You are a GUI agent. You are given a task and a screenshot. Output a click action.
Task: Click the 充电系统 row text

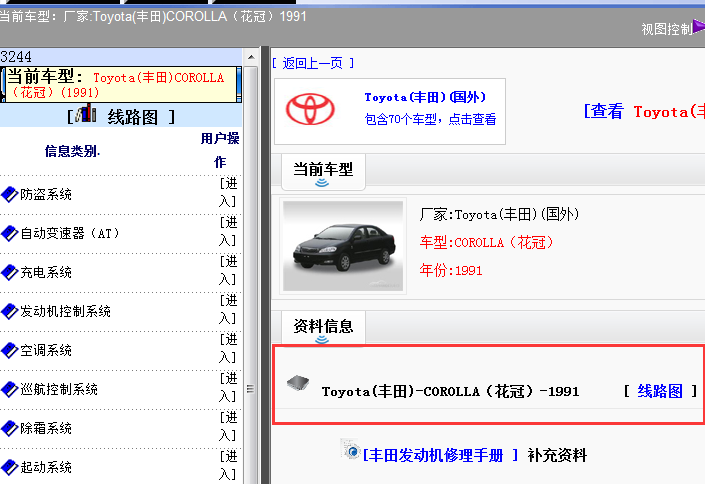point(46,272)
